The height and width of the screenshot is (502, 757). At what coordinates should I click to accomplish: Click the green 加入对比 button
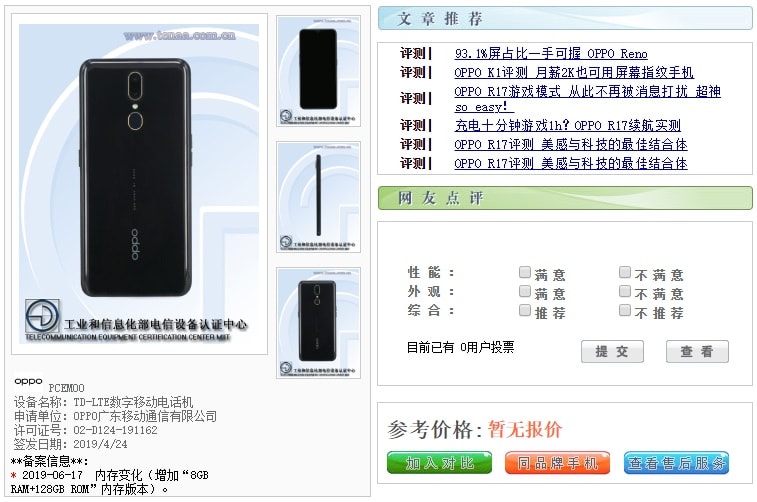point(439,463)
